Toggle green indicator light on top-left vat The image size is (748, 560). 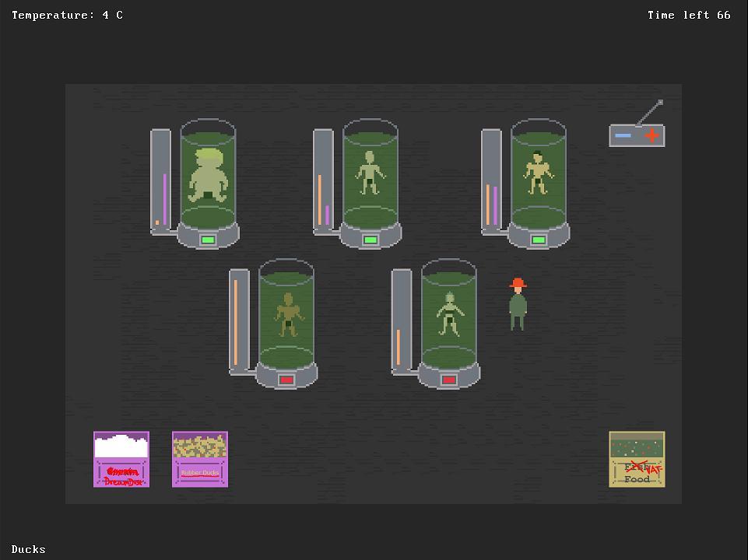click(x=208, y=240)
